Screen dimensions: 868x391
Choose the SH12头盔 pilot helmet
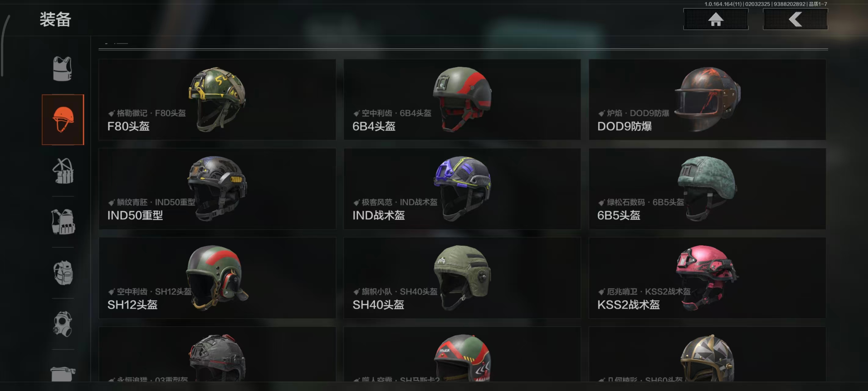(x=217, y=278)
